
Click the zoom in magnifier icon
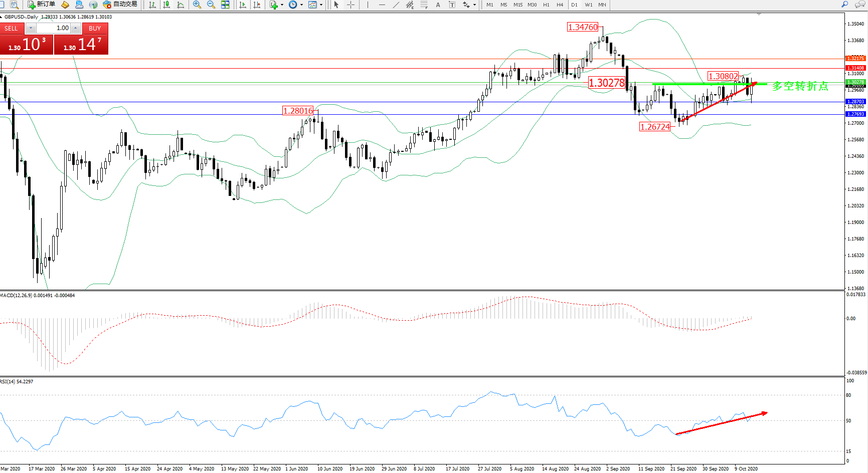[197, 5]
